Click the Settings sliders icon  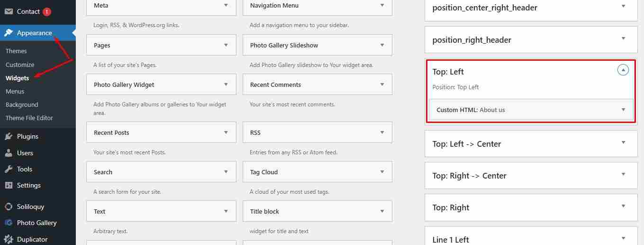9,185
